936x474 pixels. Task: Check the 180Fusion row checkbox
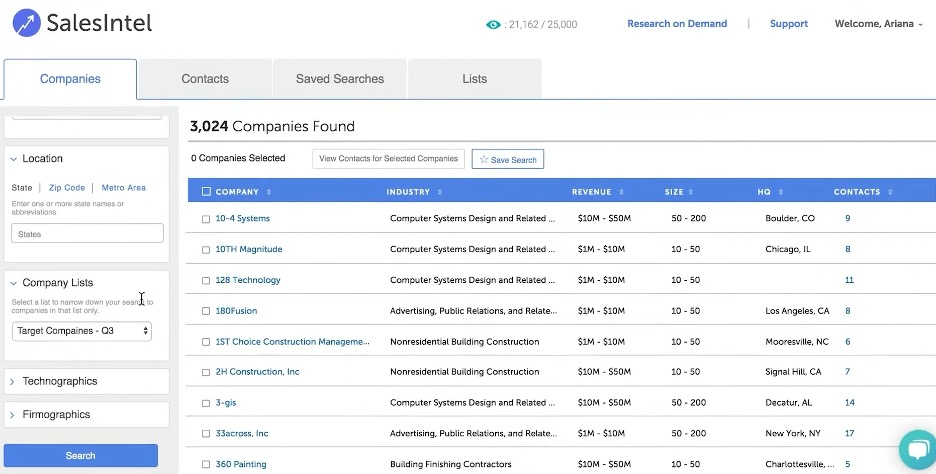(x=206, y=311)
